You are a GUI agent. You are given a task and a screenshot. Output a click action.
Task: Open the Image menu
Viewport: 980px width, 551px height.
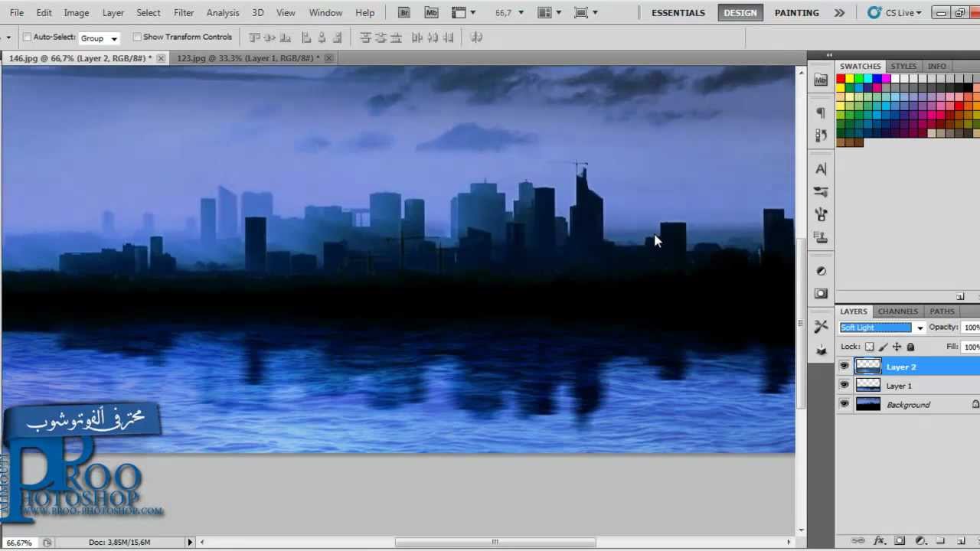point(77,13)
